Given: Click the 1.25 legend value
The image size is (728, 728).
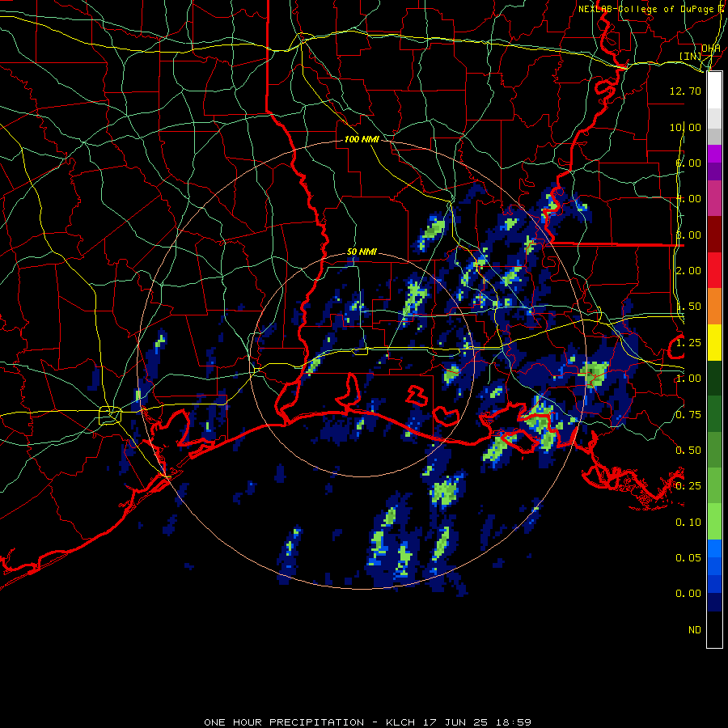Looking at the screenshot, I should [688, 343].
